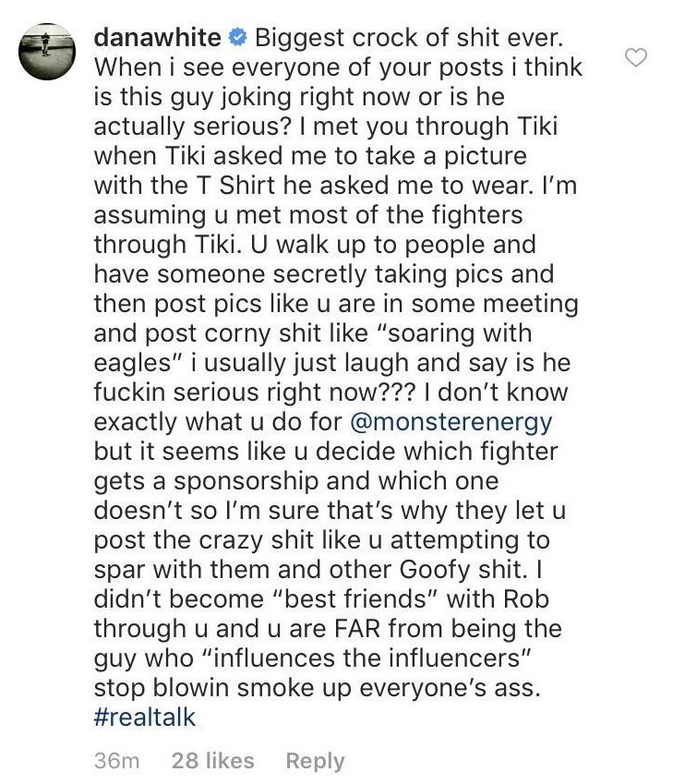673x784 pixels.
Task: View the 28 likes list
Action: click(x=212, y=761)
